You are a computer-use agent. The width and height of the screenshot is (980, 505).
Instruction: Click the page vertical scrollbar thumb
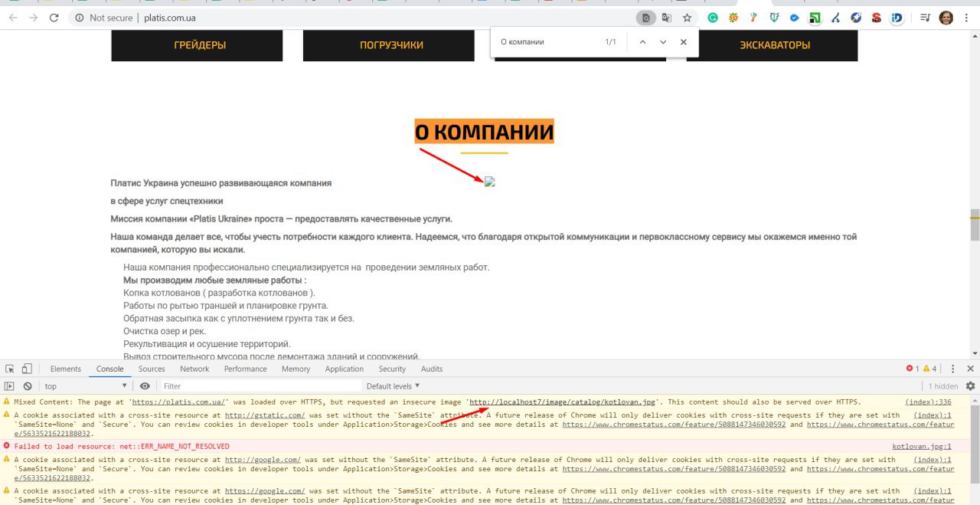coord(975,225)
